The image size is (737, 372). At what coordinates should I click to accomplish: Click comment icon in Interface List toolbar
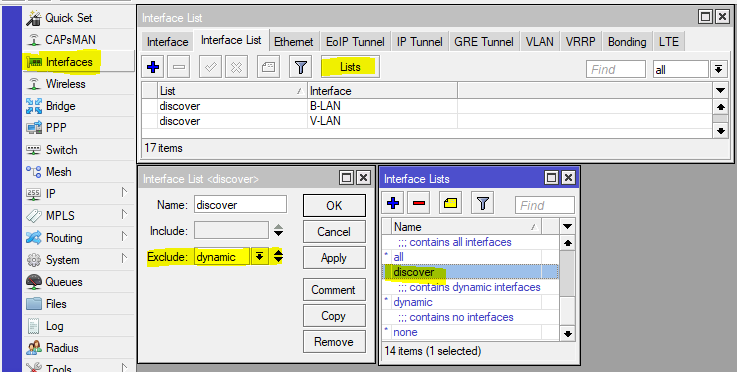coord(268,67)
